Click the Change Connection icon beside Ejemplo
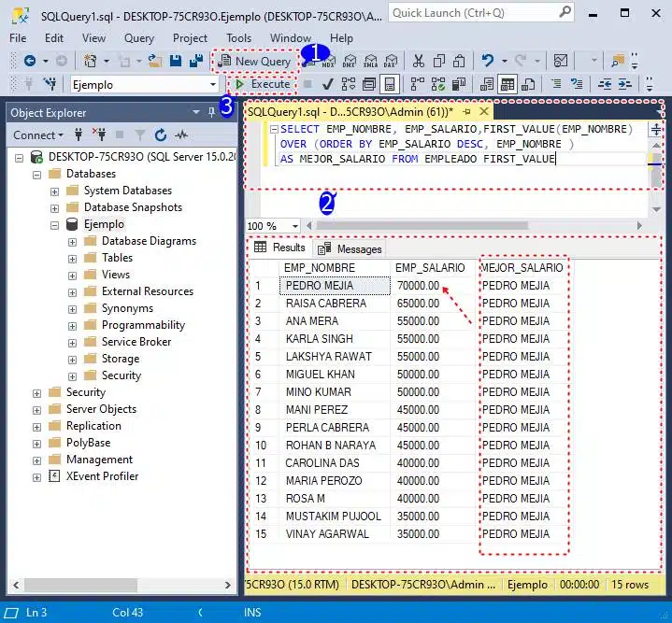The height and width of the screenshot is (623, 672). 50,84
